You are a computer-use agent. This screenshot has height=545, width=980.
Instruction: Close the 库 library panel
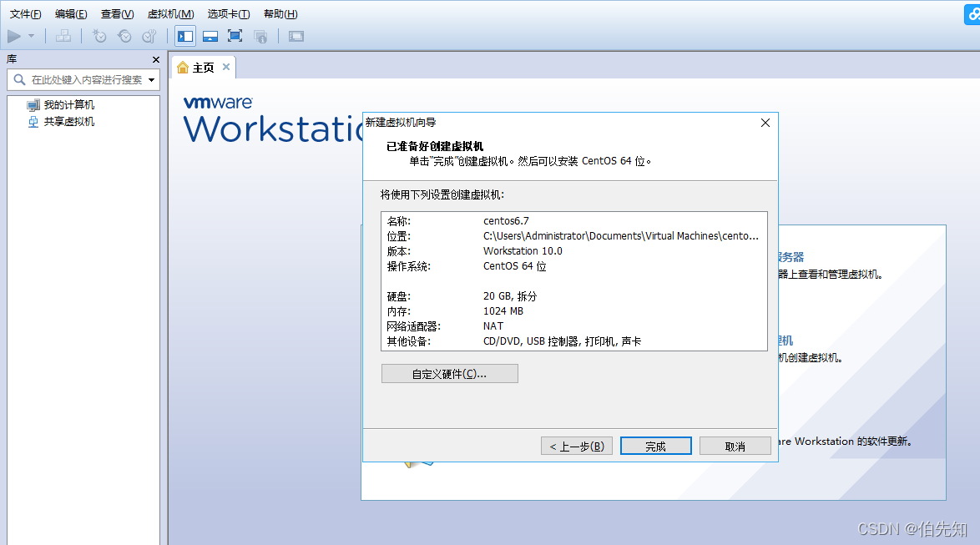click(156, 59)
